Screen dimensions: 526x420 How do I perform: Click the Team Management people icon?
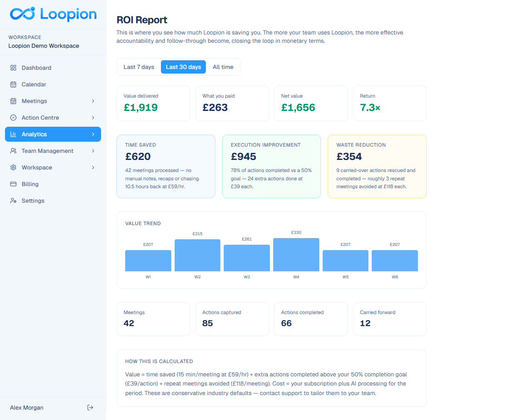[x=13, y=151]
